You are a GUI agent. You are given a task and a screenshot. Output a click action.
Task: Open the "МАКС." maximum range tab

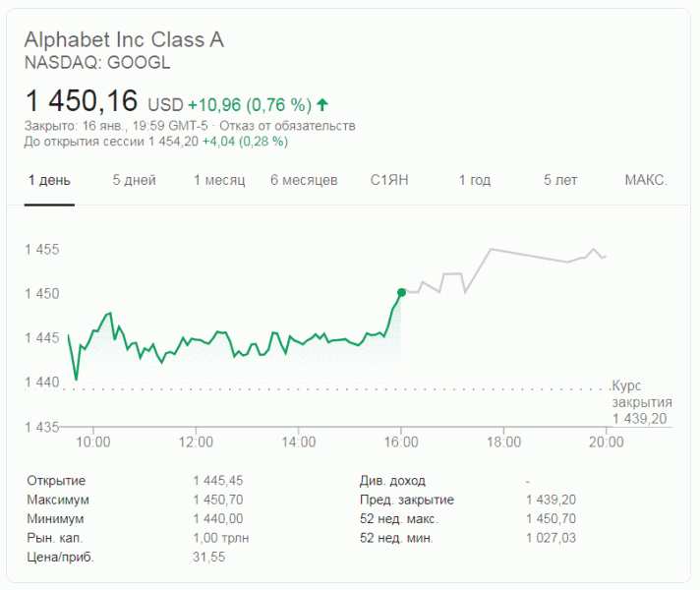point(646,180)
